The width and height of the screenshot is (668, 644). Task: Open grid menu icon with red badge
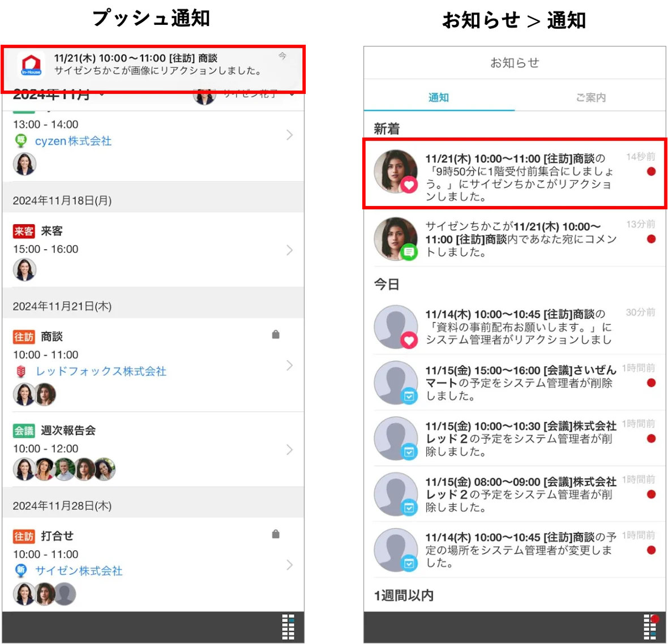[650, 627]
